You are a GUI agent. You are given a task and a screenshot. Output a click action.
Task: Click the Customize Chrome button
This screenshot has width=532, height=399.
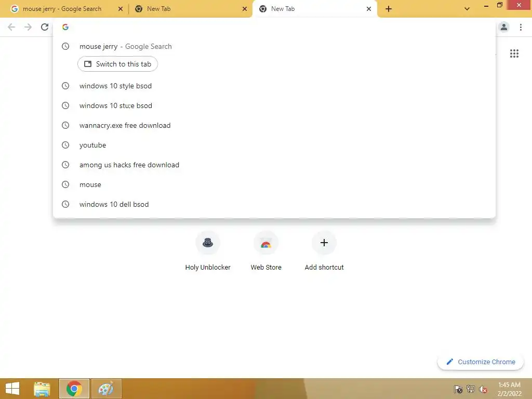[481, 362]
